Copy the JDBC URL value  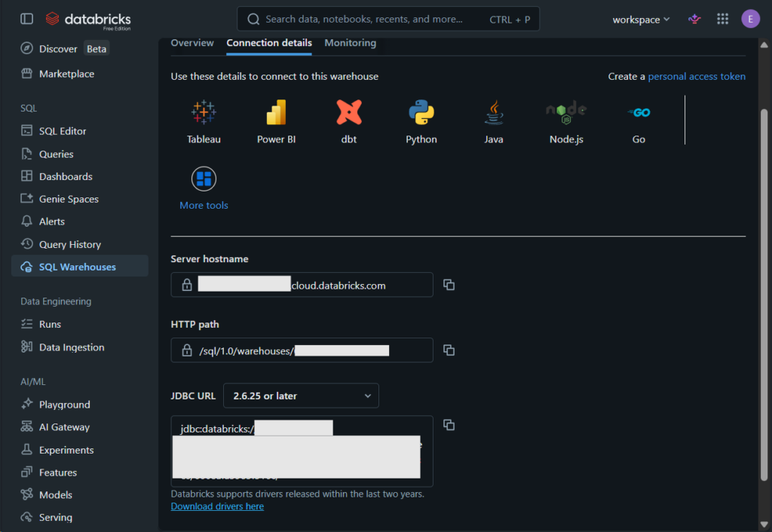coord(449,425)
